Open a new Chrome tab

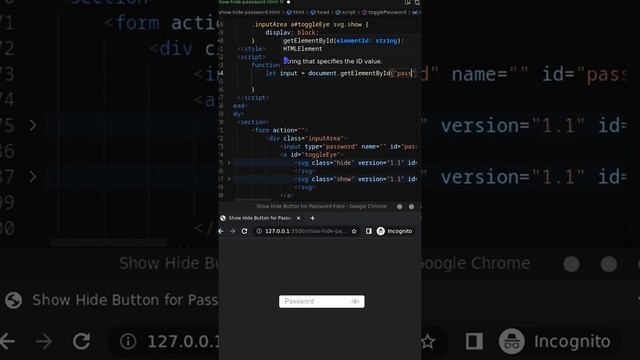point(312,218)
